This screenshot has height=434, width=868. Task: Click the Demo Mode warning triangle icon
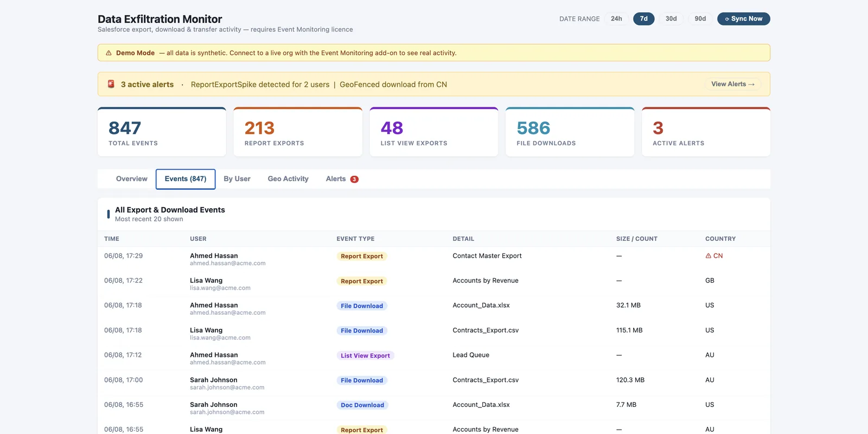[x=108, y=53]
